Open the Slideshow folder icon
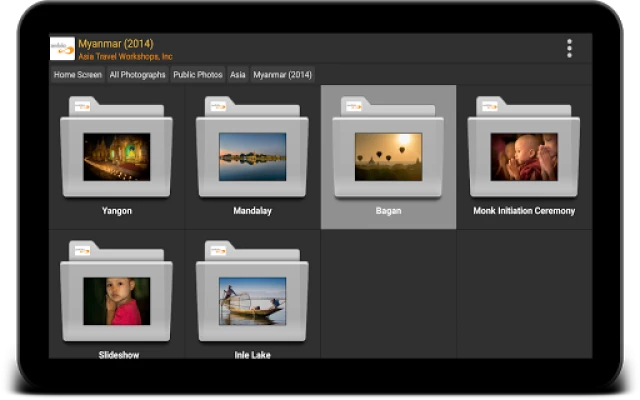Image resolution: width=640 pixels, height=400 pixels. pyautogui.click(x=116, y=295)
